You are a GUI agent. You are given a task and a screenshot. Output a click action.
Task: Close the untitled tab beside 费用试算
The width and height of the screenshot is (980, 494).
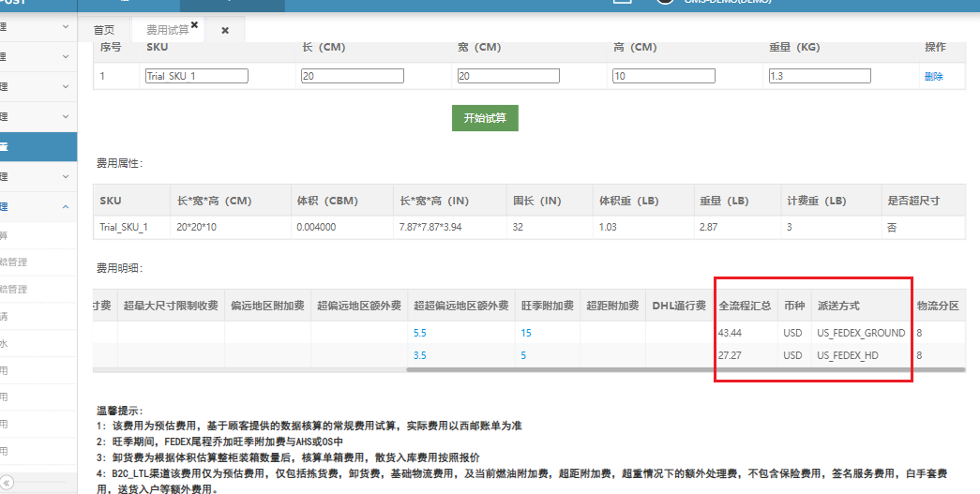click(x=225, y=30)
